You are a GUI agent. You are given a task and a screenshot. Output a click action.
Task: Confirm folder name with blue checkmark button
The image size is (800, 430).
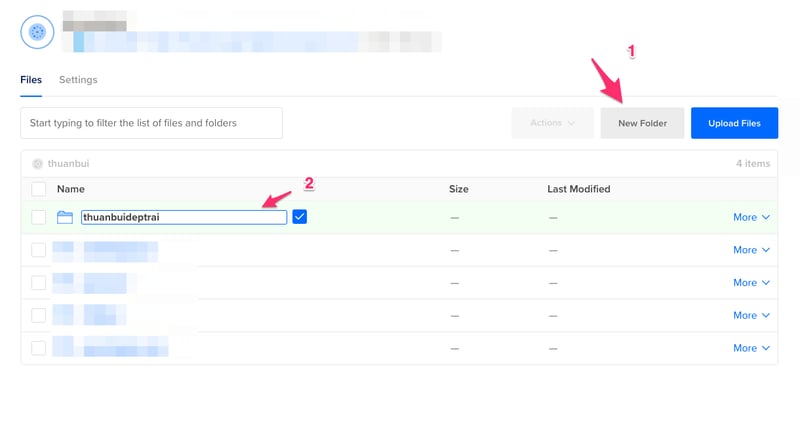point(300,217)
